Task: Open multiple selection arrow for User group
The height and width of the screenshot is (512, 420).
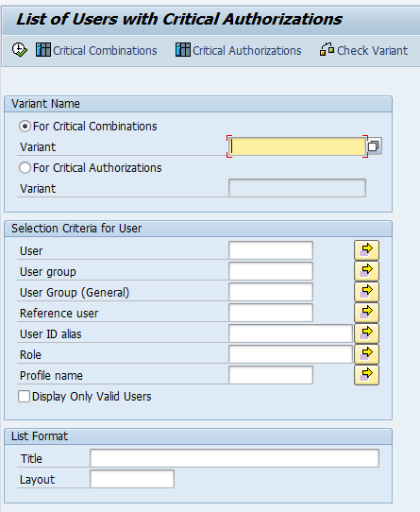Action: click(366, 271)
